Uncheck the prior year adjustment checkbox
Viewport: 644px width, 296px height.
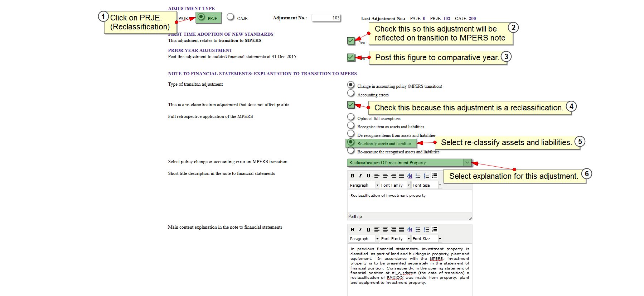(x=351, y=57)
